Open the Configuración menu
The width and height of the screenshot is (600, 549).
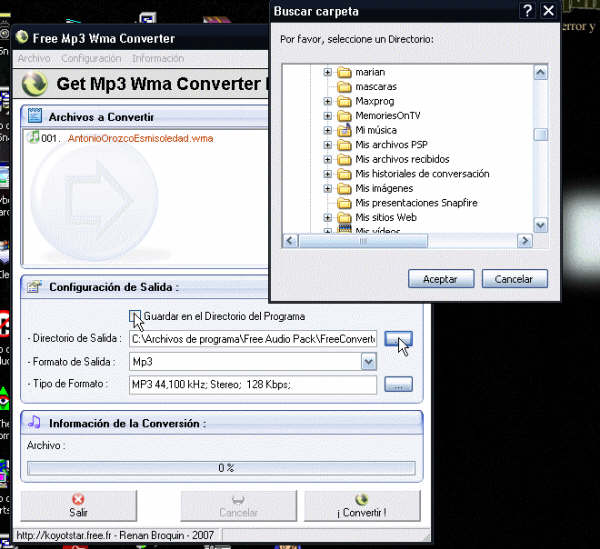[91, 59]
